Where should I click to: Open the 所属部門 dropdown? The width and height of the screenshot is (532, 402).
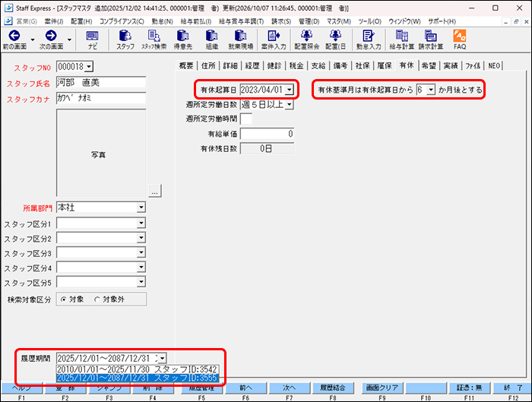tap(141, 207)
